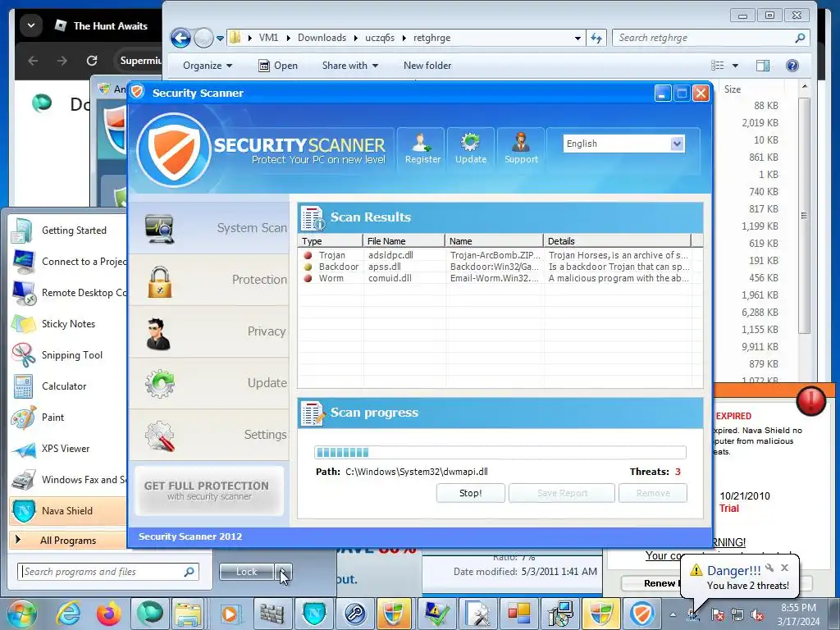840x630 pixels.
Task: Click the muted volume tray icon
Action: [757, 614]
